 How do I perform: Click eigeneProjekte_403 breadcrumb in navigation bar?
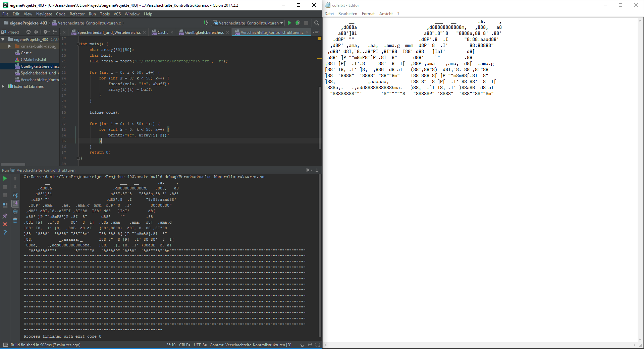coord(25,23)
